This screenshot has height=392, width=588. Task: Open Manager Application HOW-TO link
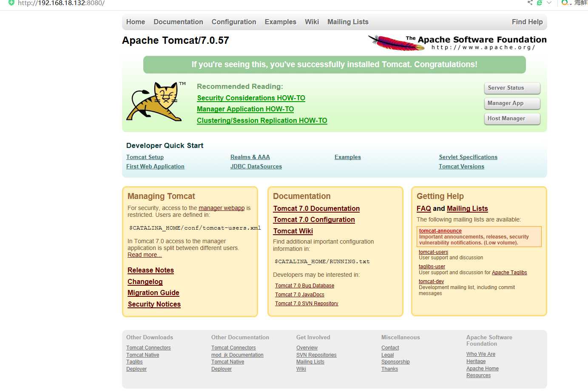(245, 109)
